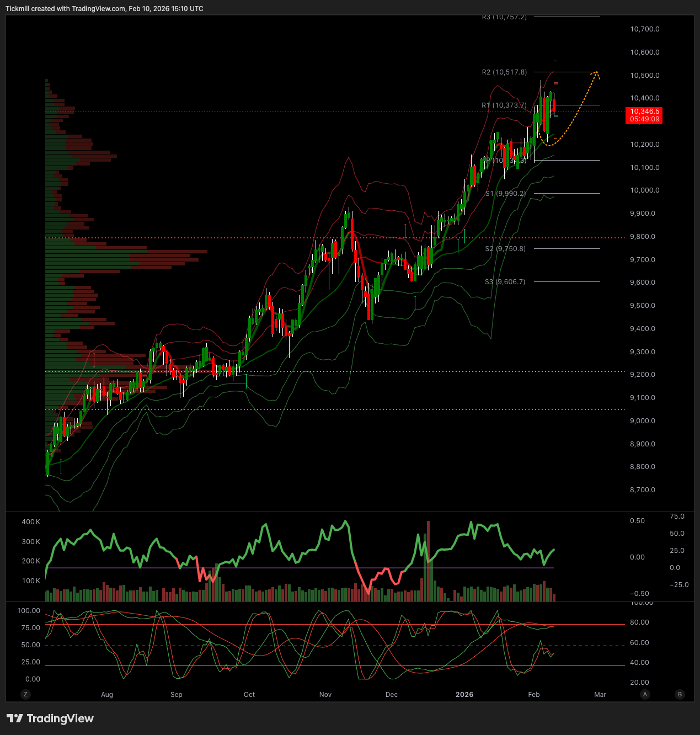Screen dimensions: 700x735
Task: Select the red last-price label showing 10,346.5
Action: (x=644, y=111)
